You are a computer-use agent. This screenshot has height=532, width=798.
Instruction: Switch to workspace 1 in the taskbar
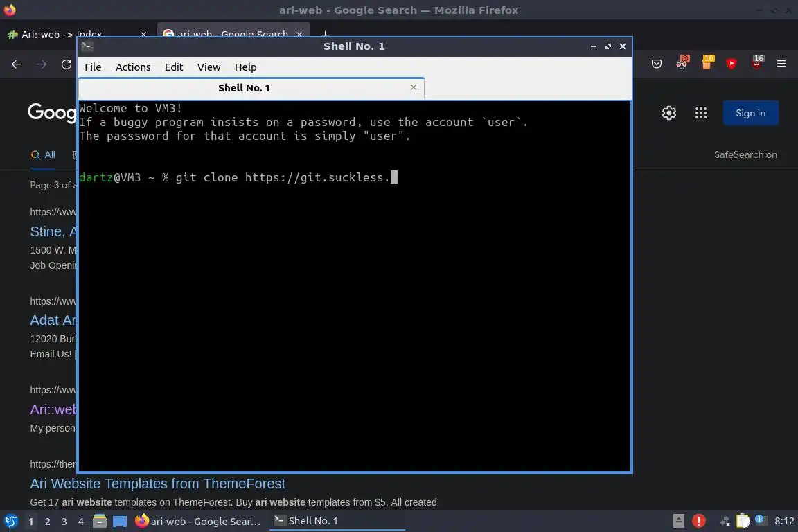point(31,522)
